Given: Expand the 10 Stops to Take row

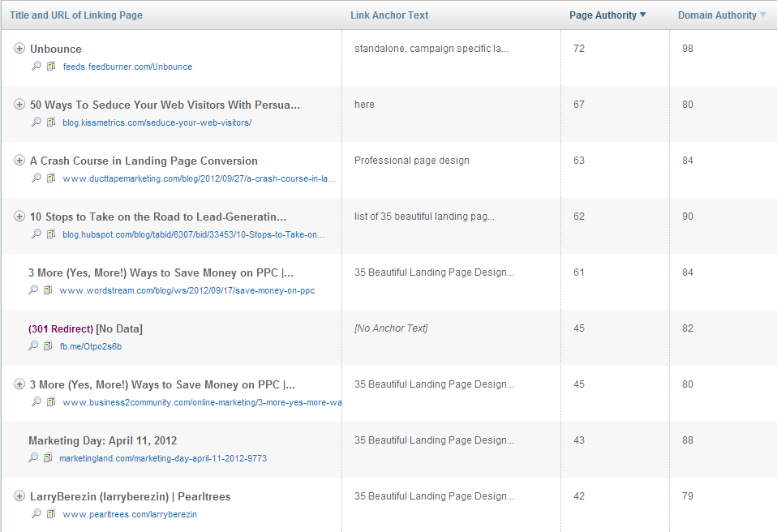Looking at the screenshot, I should click(19, 216).
